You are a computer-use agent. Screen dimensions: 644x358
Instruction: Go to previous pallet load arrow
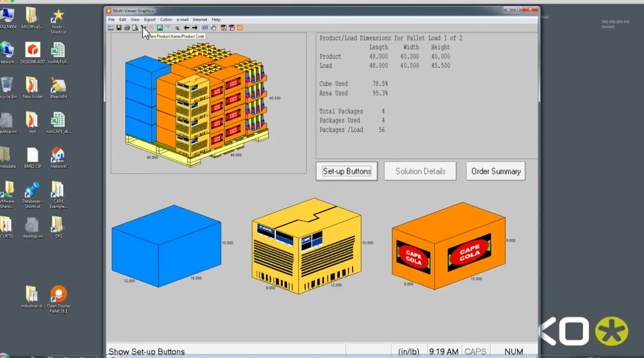point(187,28)
